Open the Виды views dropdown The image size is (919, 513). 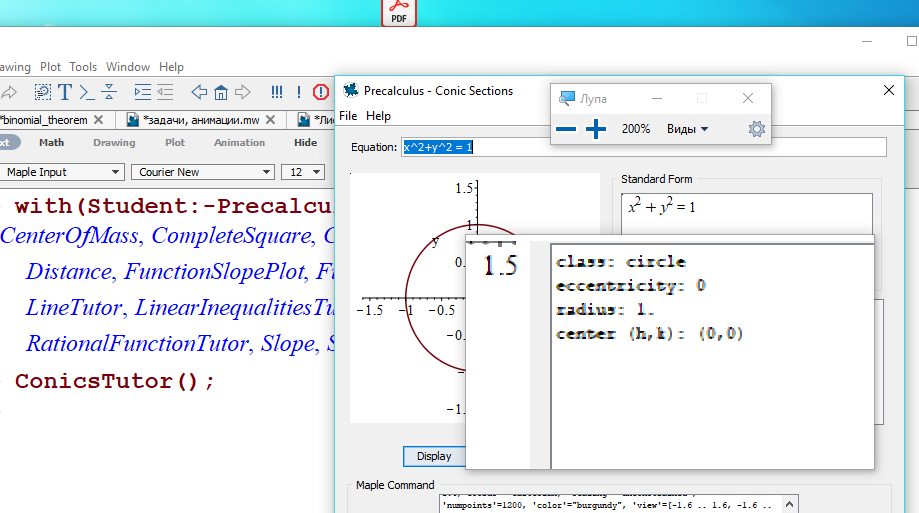pyautogui.click(x=687, y=129)
